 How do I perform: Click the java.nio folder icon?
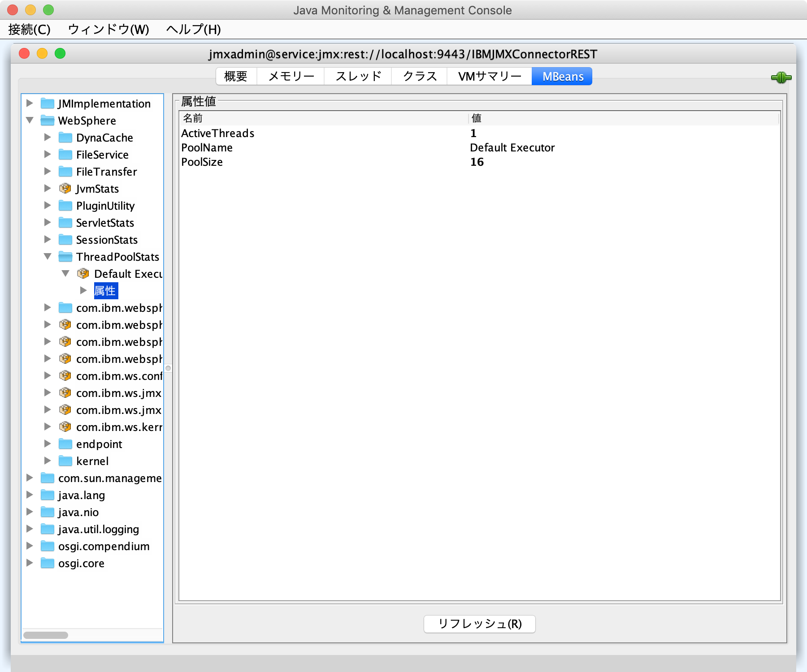pyautogui.click(x=48, y=512)
